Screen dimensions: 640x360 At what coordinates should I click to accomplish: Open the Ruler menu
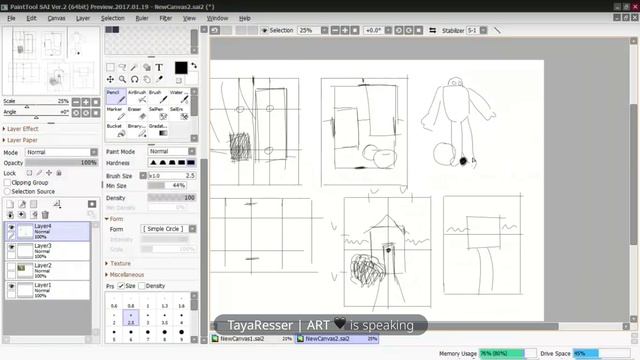coord(142,18)
